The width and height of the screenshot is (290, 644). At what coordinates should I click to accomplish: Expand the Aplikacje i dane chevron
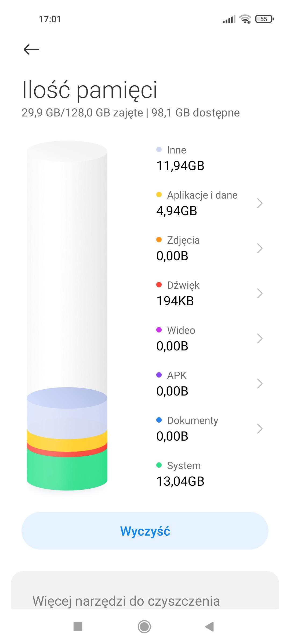(259, 203)
